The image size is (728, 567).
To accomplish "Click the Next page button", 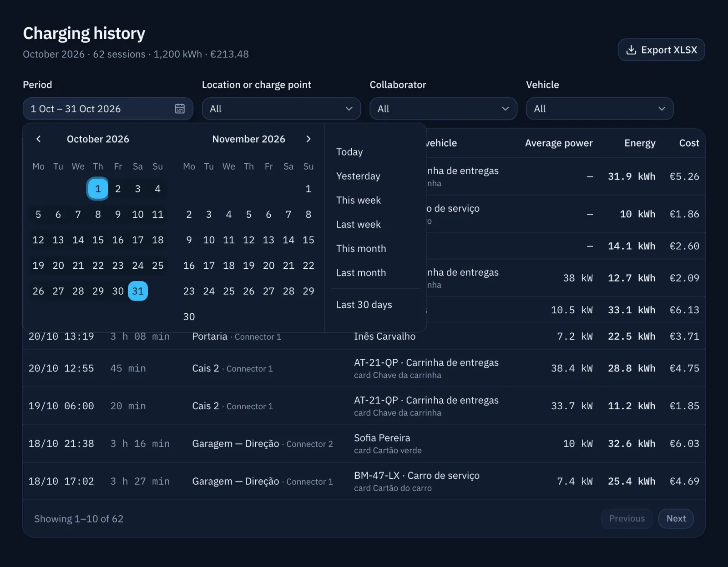I will click(676, 518).
